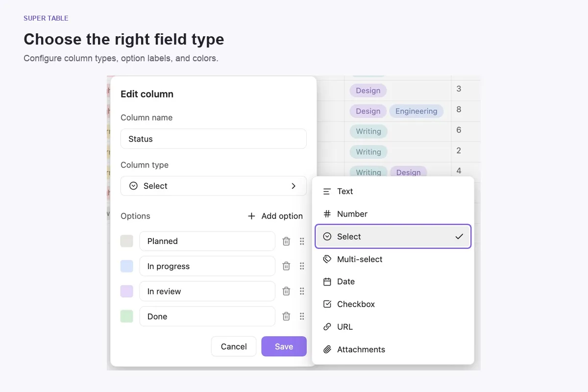Click the In progress drag handle
Image resolution: width=588 pixels, height=392 pixels.
[x=302, y=266]
